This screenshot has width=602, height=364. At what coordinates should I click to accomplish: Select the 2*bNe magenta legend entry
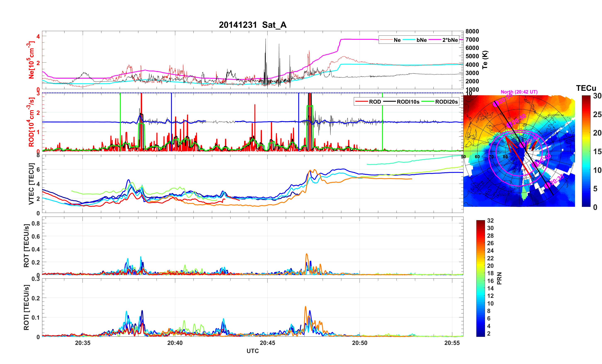pyautogui.click(x=450, y=40)
